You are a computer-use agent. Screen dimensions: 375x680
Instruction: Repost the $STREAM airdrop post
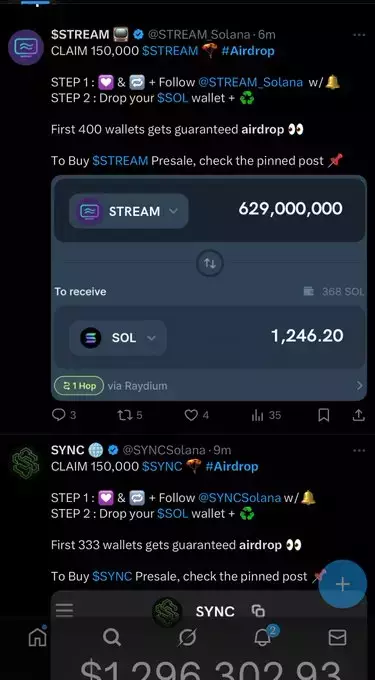tap(130, 415)
